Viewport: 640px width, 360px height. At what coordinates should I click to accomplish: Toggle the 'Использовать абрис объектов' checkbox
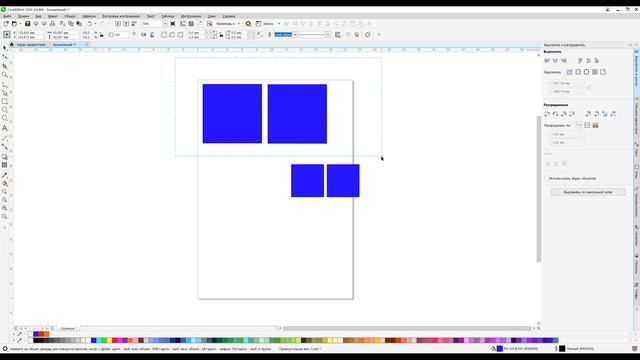[x=547, y=178]
